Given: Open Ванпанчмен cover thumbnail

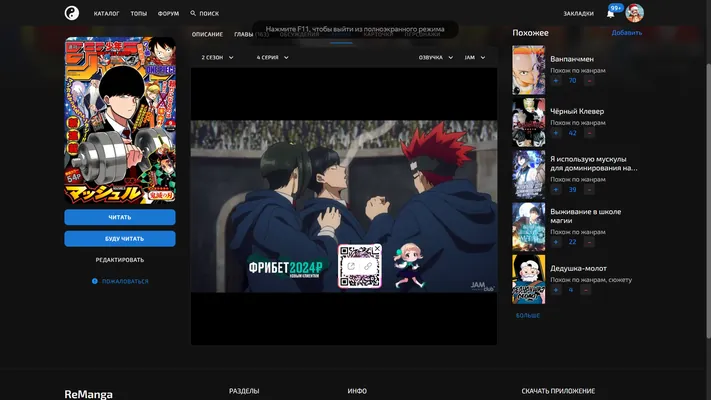Looking at the screenshot, I should tap(529, 70).
